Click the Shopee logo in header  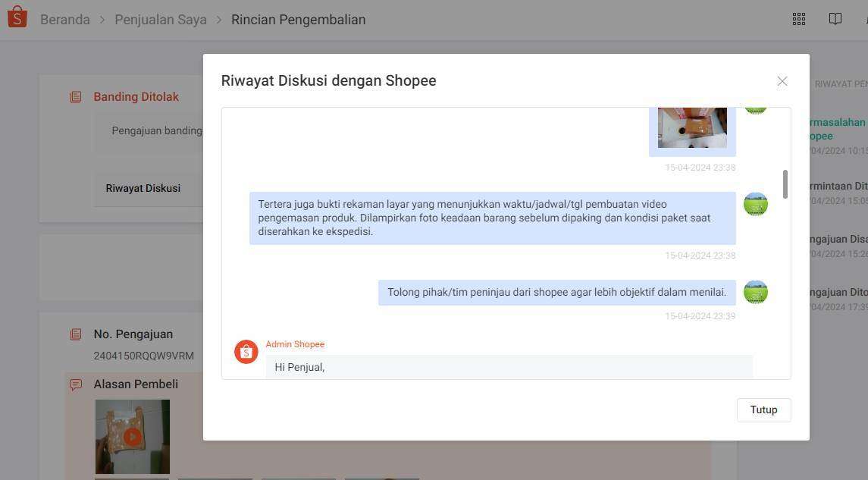(17, 17)
